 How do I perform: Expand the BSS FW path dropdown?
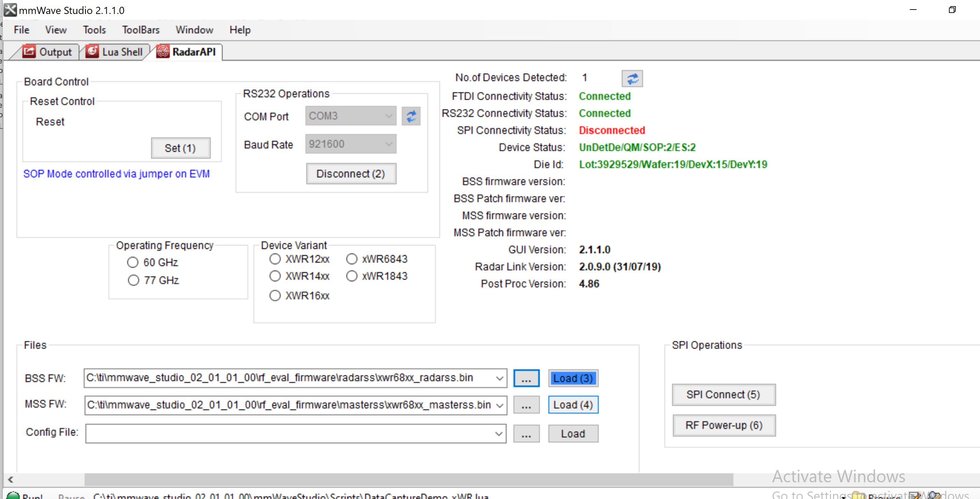pos(500,378)
